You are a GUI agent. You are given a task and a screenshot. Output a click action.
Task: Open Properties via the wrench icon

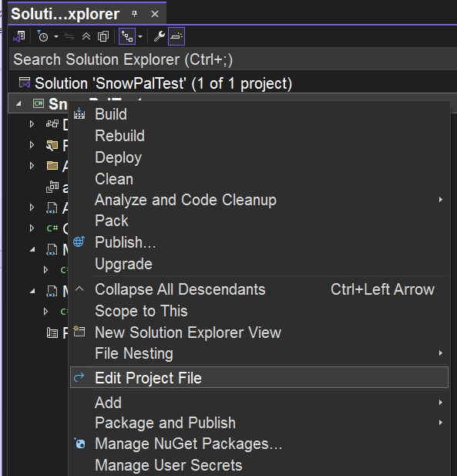tap(160, 36)
